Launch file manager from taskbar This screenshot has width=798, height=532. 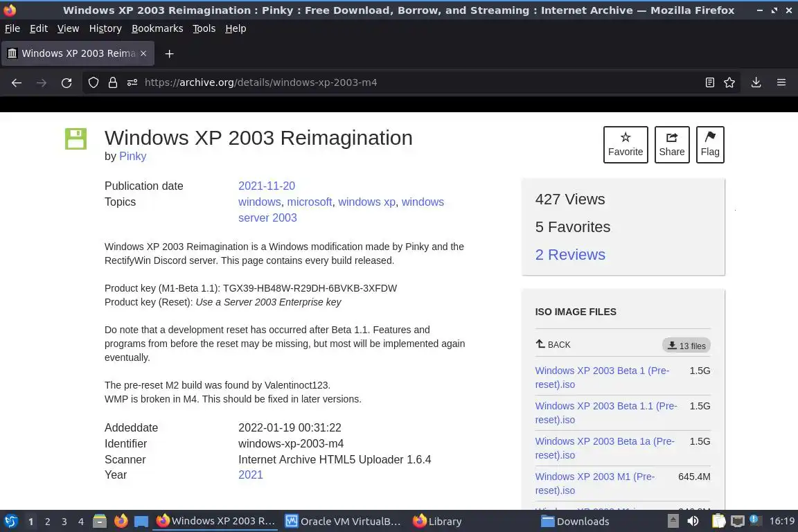(100, 521)
